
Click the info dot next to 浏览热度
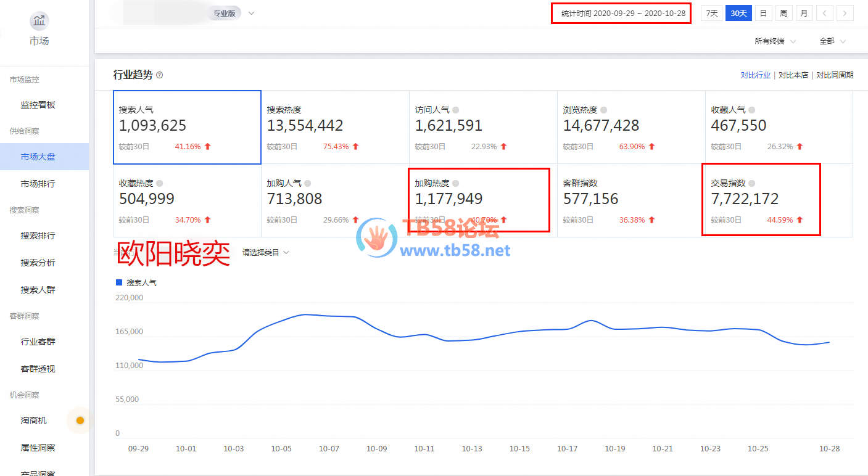(x=604, y=110)
